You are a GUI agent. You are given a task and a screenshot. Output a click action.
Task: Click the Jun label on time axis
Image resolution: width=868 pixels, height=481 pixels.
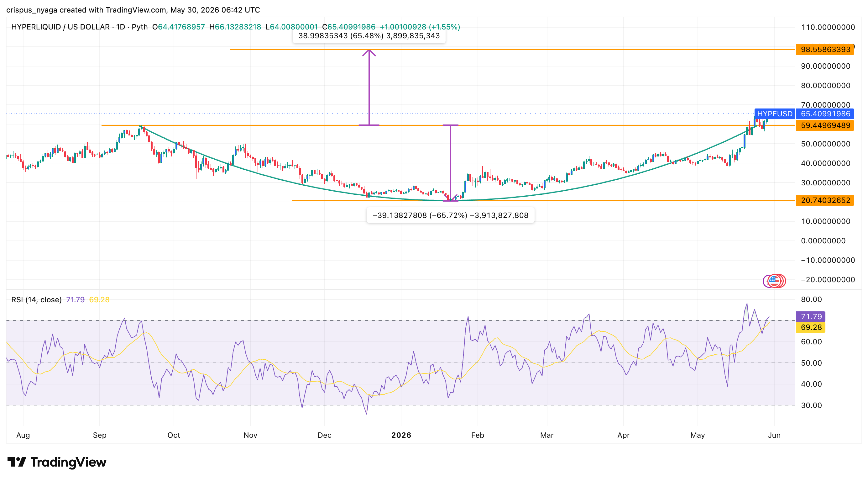coord(774,435)
